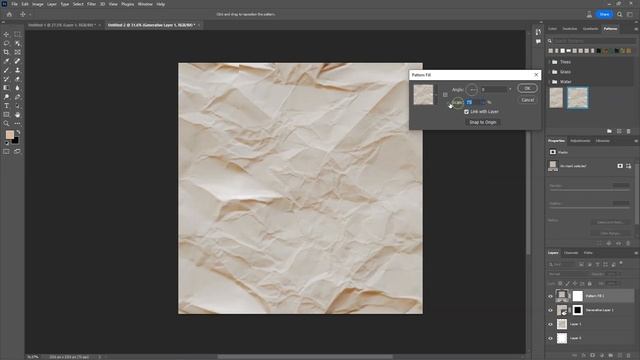Select the Frame tool
The width and height of the screenshot is (640, 360).
pos(18,52)
